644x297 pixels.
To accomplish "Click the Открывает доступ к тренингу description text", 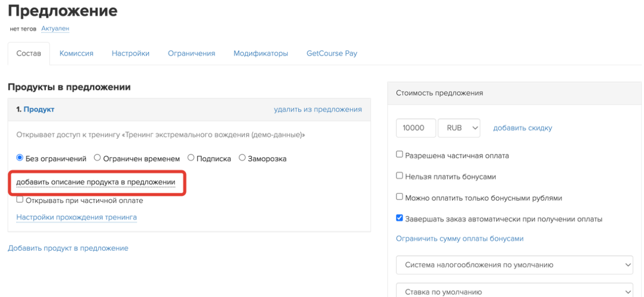I will [x=160, y=135].
